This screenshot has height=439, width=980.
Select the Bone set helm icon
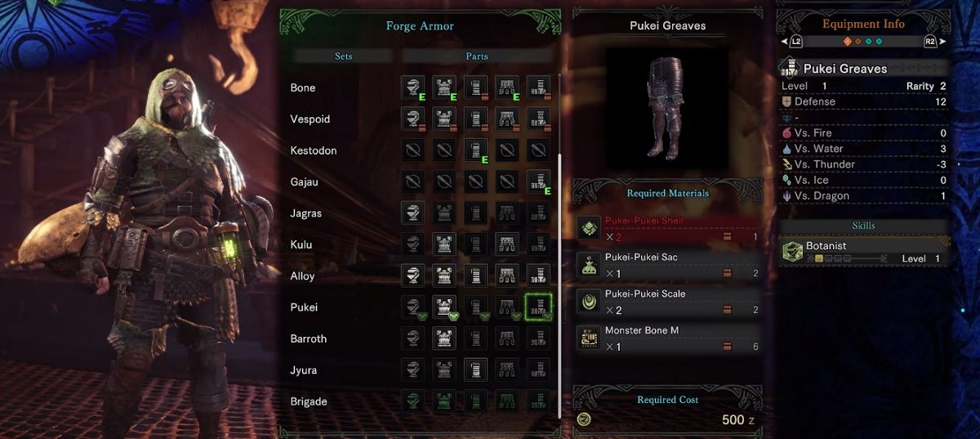(x=413, y=88)
